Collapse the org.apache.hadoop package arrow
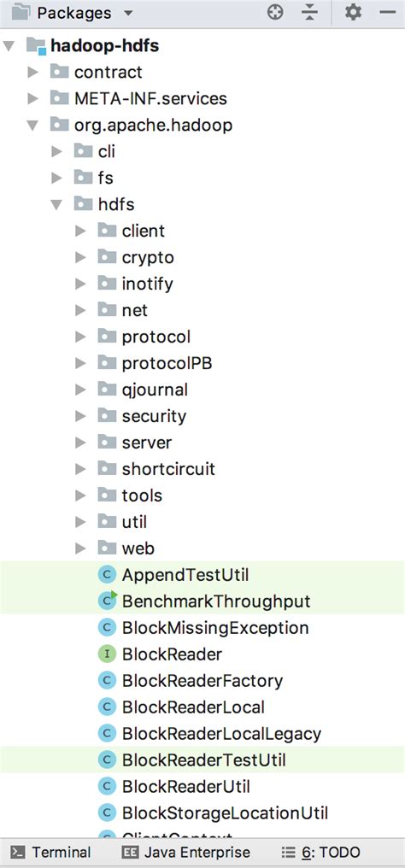Image resolution: width=405 pixels, height=868 pixels. coord(32,126)
